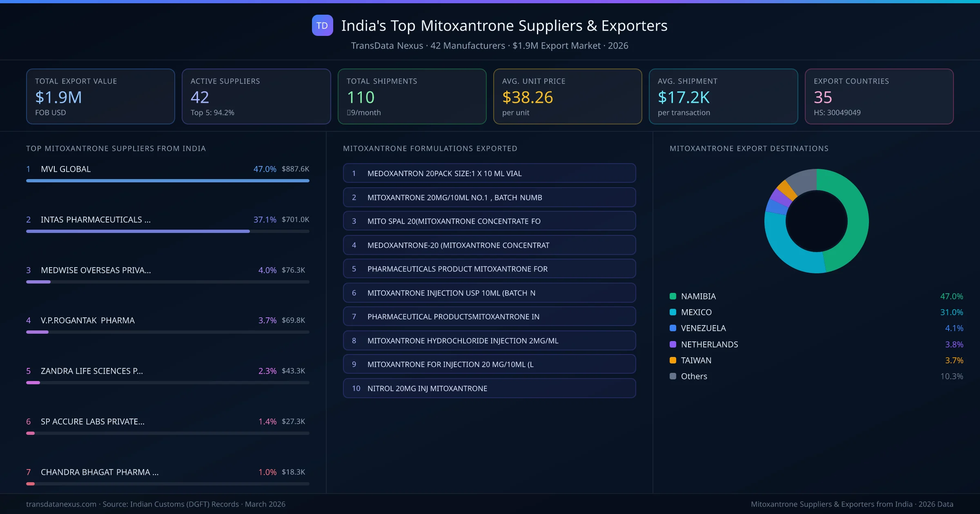
Task: Click the Avg. Shipment stat card
Action: (723, 96)
